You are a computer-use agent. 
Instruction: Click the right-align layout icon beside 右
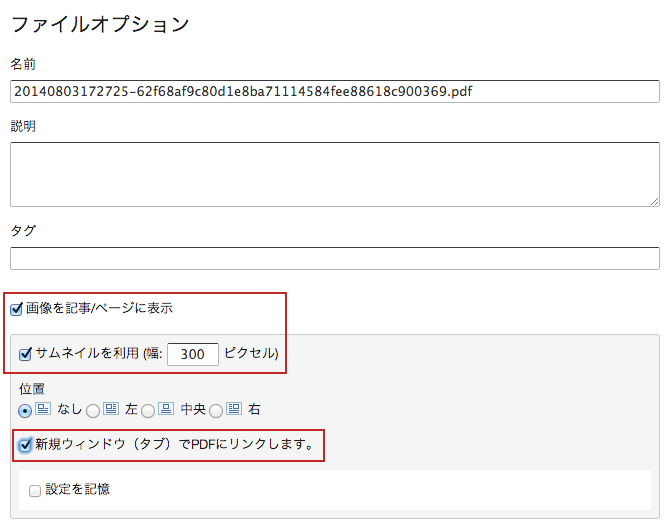pos(234,409)
